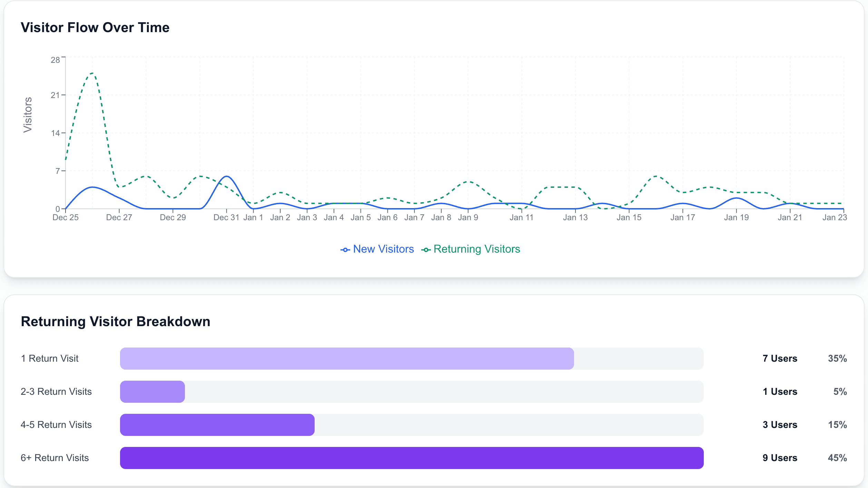Click the 1 Return Visit row label
Viewport: 868px width, 488px height.
pyautogui.click(x=50, y=358)
